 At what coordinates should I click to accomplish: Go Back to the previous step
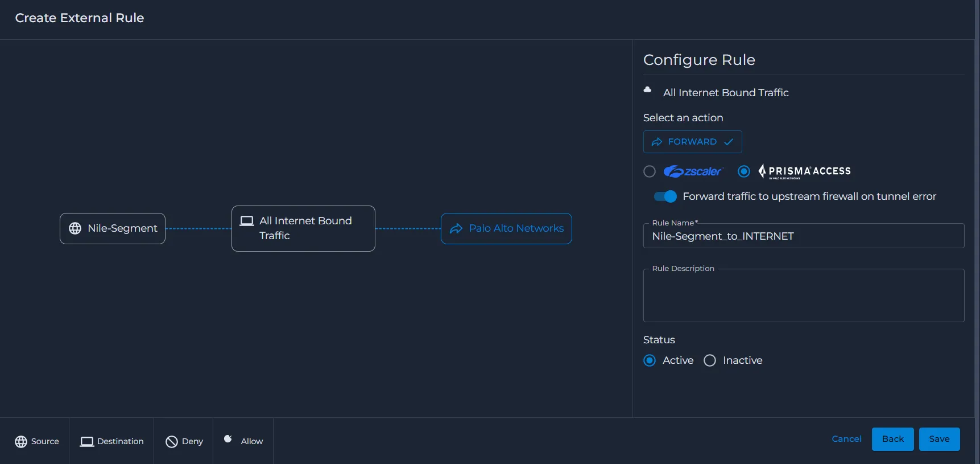(x=893, y=439)
